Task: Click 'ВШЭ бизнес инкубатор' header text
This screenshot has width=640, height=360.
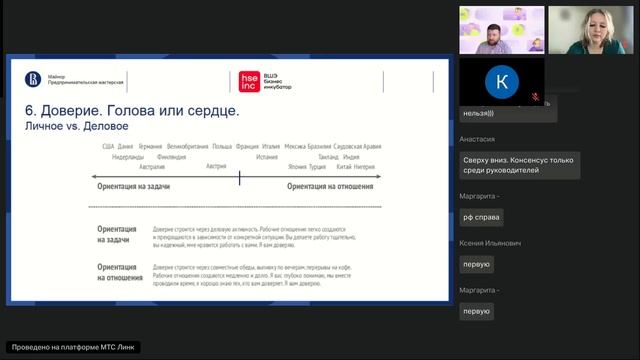Action: pyautogui.click(x=278, y=82)
